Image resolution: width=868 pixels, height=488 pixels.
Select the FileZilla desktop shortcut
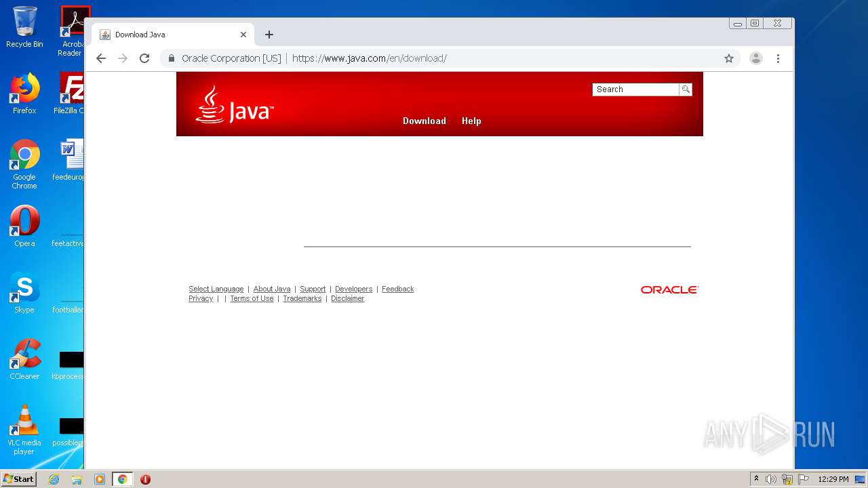[70, 94]
